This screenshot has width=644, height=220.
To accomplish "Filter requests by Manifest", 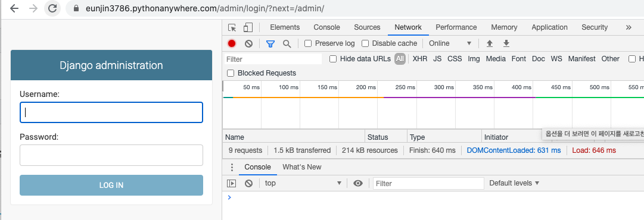I will pyautogui.click(x=581, y=59).
